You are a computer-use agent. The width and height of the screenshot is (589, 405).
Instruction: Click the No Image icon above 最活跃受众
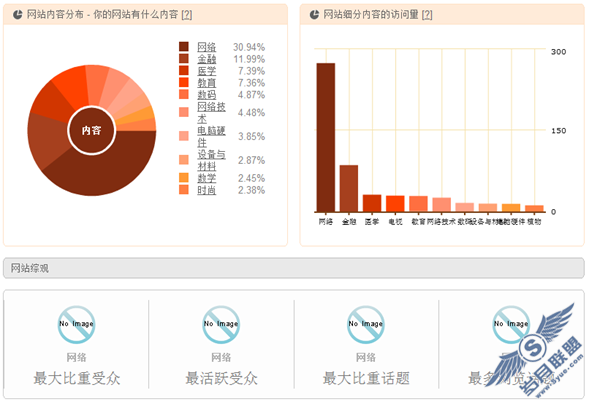(221, 325)
